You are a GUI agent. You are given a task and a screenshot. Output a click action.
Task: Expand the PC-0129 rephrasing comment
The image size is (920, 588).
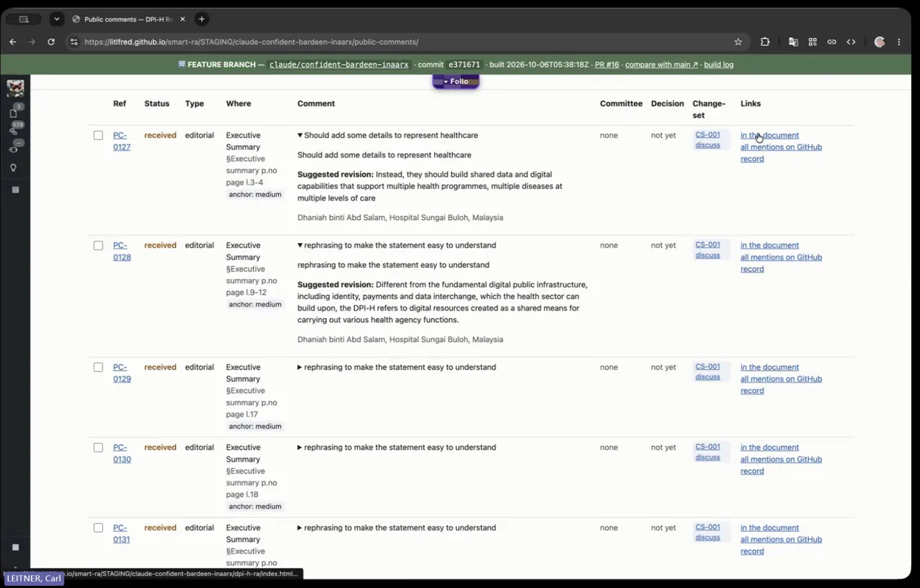tap(300, 367)
